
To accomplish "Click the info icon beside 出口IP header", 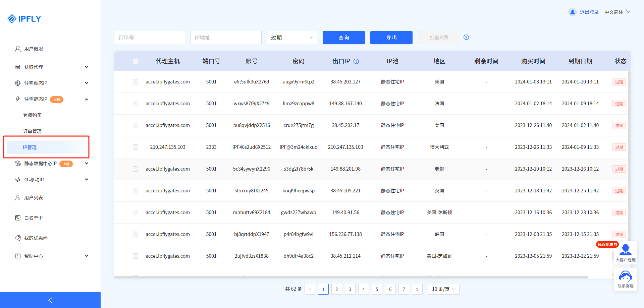I will pos(356,61).
